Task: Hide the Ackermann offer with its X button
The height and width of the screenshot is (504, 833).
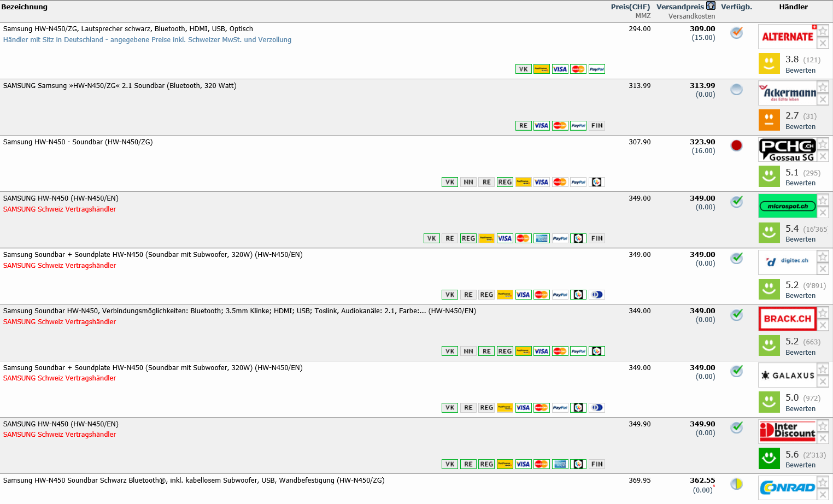Action: pos(823,99)
